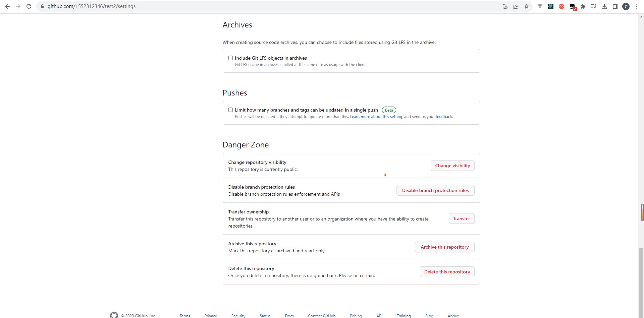Click the browser reload button
Viewport: 644px width, 318px height.
29,6
